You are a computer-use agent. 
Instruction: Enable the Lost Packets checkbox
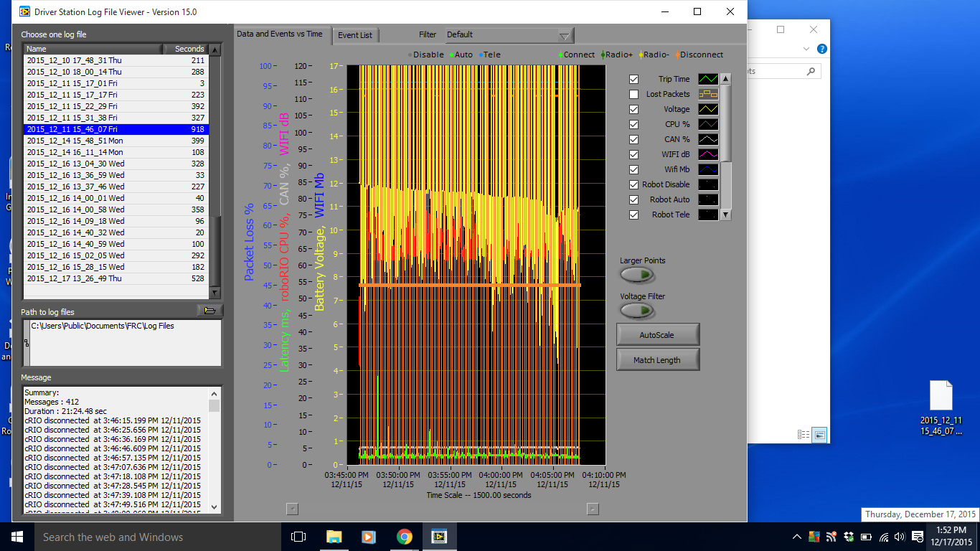pyautogui.click(x=633, y=94)
